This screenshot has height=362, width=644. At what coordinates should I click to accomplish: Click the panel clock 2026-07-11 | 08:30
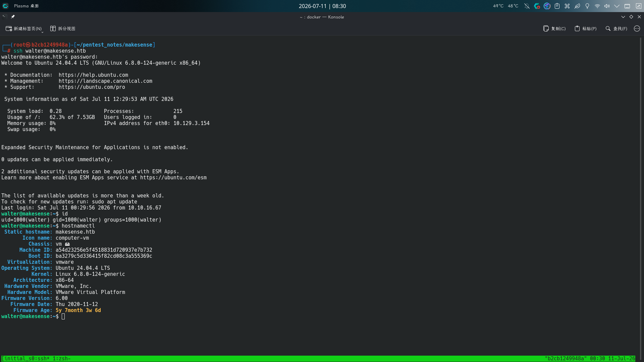322,6
